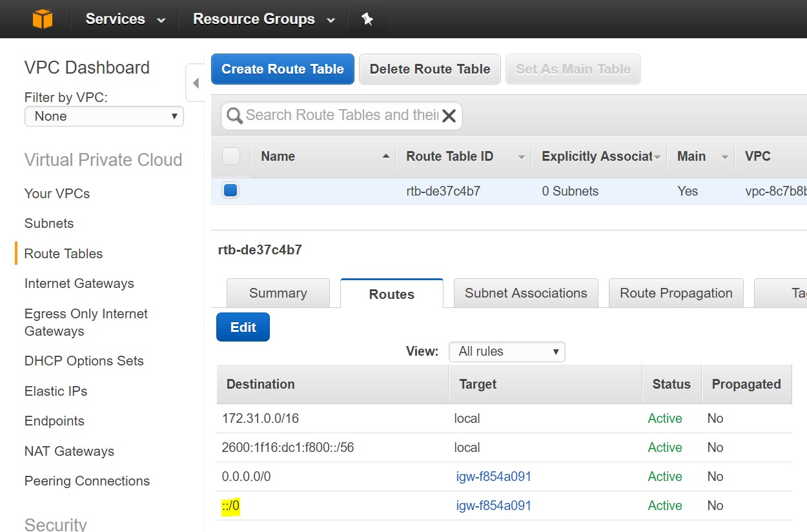The height and width of the screenshot is (532, 807).
Task: Focus the Search Route Tables input field
Action: pos(342,116)
